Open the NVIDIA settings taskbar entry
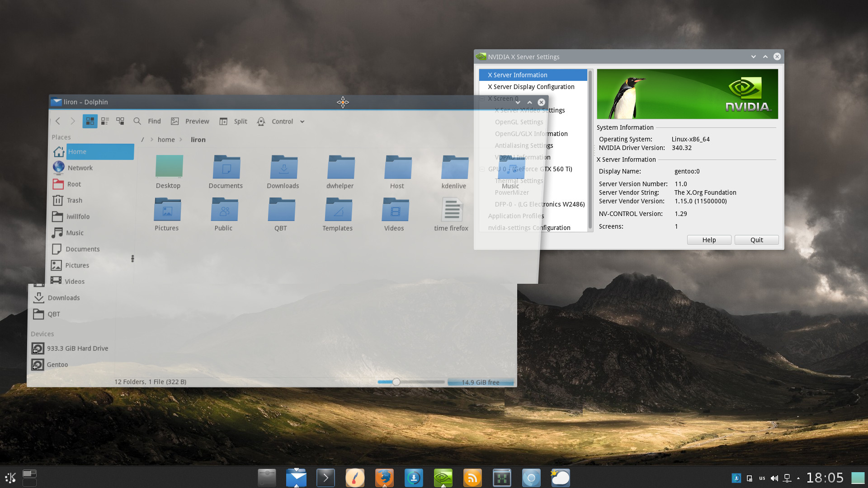The image size is (868, 488). pos(443,478)
